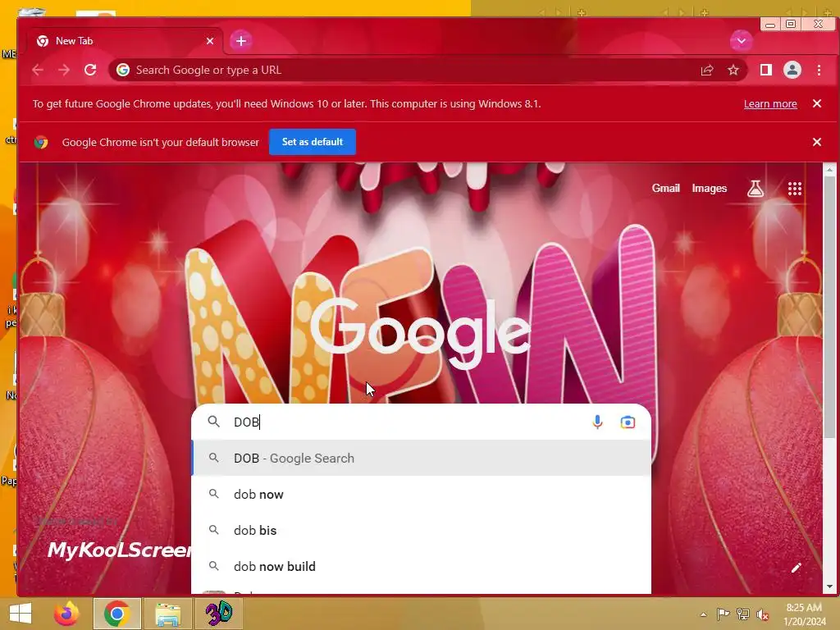Close the New Tab tab
This screenshot has width=840, height=630.
(x=210, y=41)
